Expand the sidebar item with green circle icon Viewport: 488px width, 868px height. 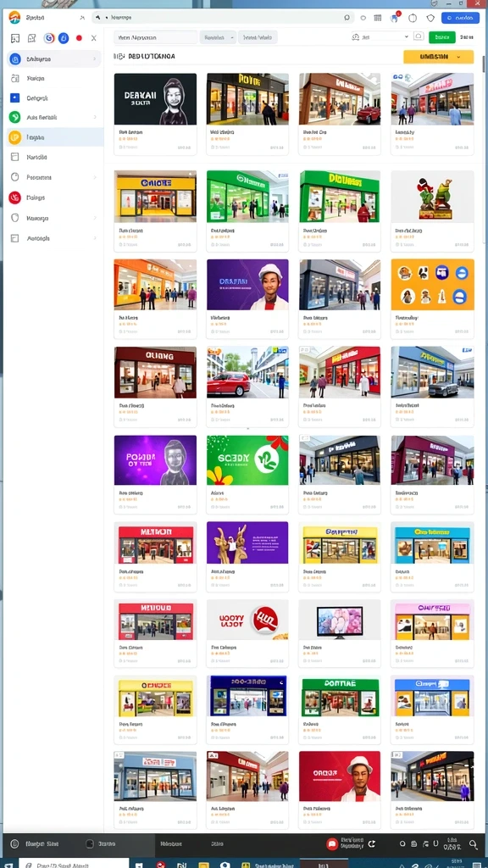click(x=95, y=117)
